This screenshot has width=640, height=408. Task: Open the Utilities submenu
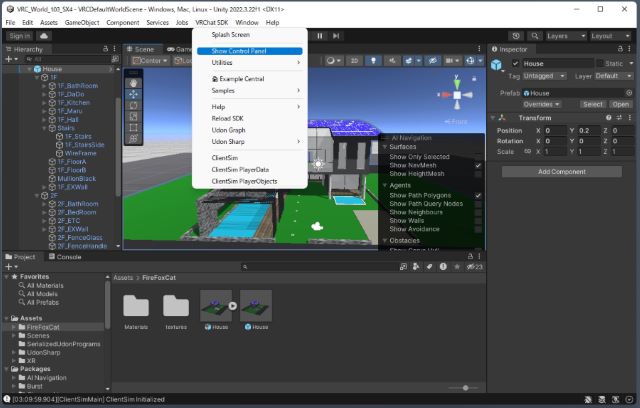tap(250, 62)
